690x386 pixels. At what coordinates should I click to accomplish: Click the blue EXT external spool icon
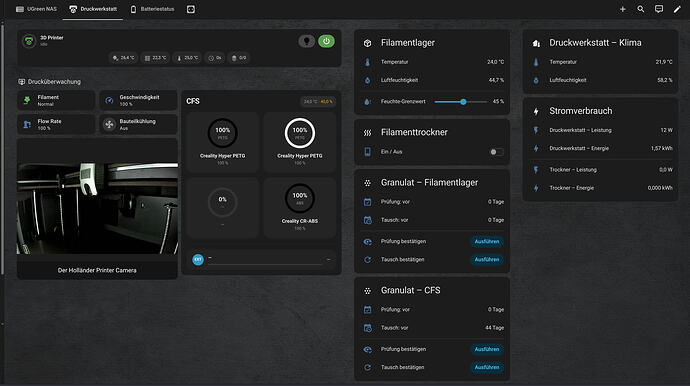(198, 260)
